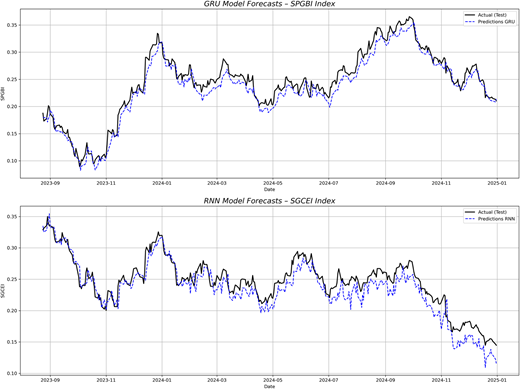Click date tick '2023-09' on RNN chart
Screen dimensions: 520x389
coord(50,380)
